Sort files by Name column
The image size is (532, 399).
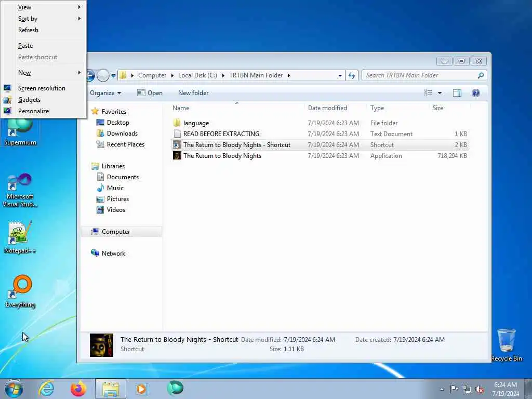click(237, 108)
